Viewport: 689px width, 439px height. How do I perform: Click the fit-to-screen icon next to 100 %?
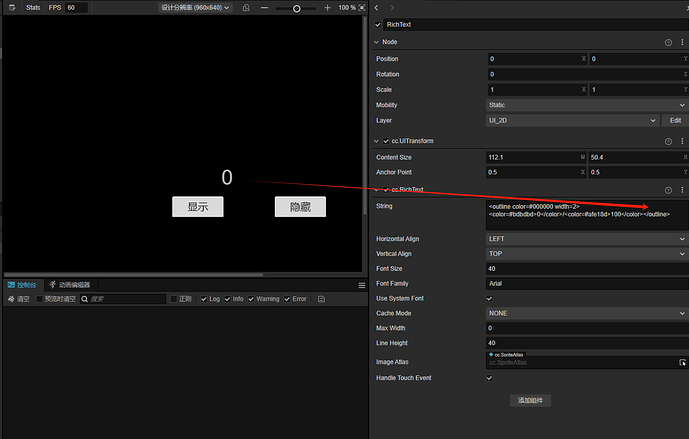(x=362, y=7)
